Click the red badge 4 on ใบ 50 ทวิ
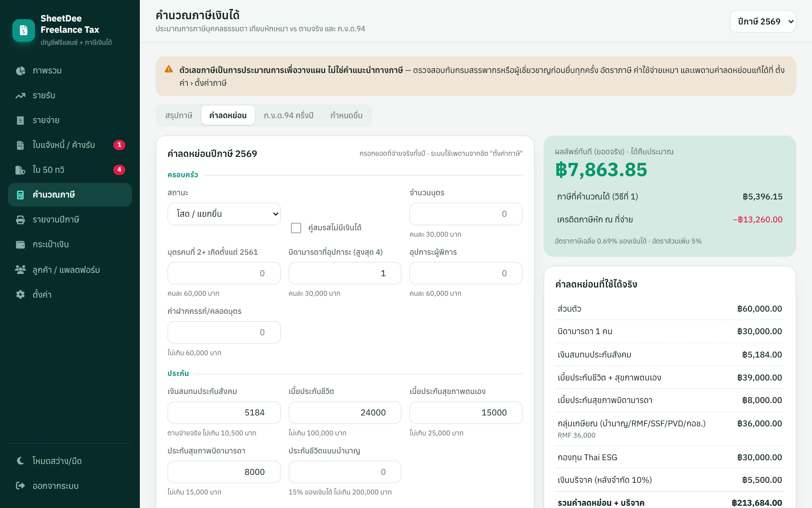Screen dimensions: 812x508 (x=119, y=170)
